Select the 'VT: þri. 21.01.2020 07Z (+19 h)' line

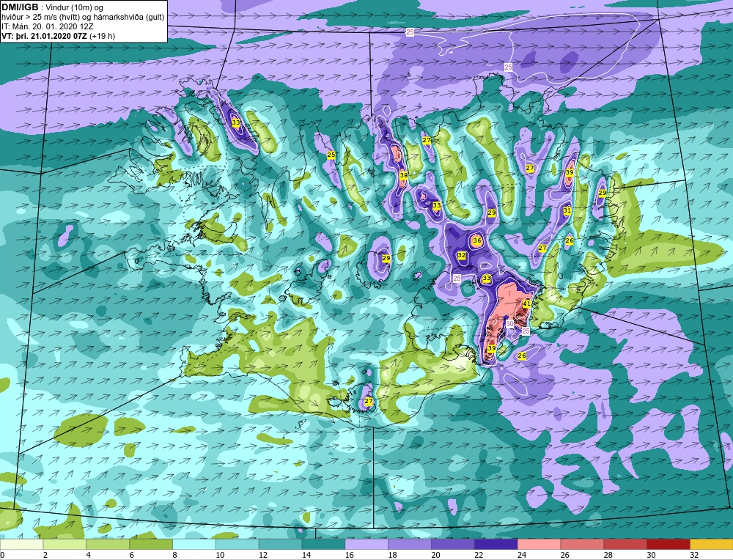coord(59,36)
